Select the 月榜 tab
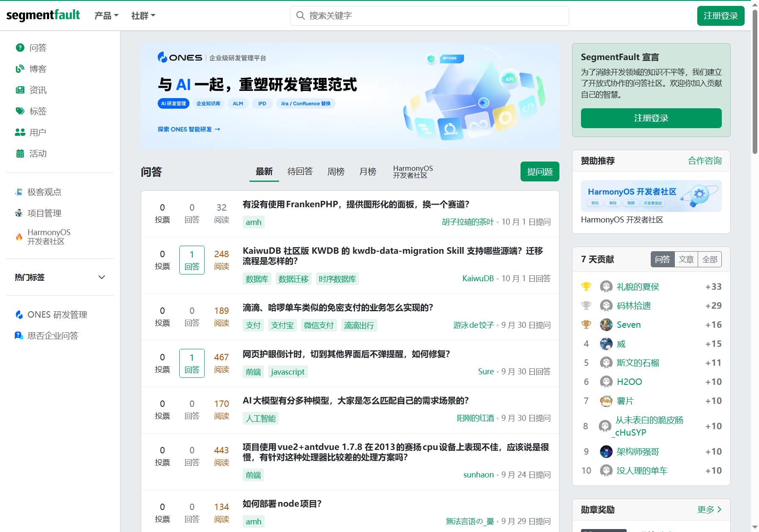Viewport: 759px width, 532px height. pyautogui.click(x=368, y=172)
